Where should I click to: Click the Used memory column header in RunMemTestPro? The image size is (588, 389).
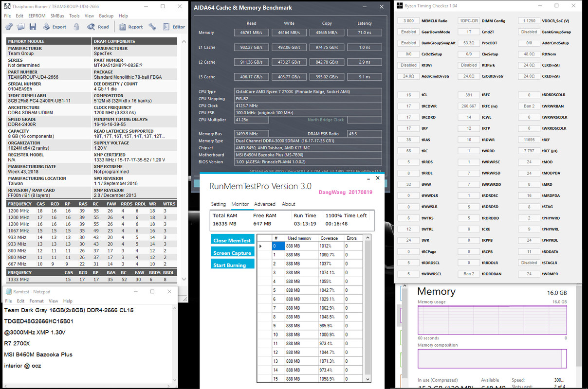301,238
